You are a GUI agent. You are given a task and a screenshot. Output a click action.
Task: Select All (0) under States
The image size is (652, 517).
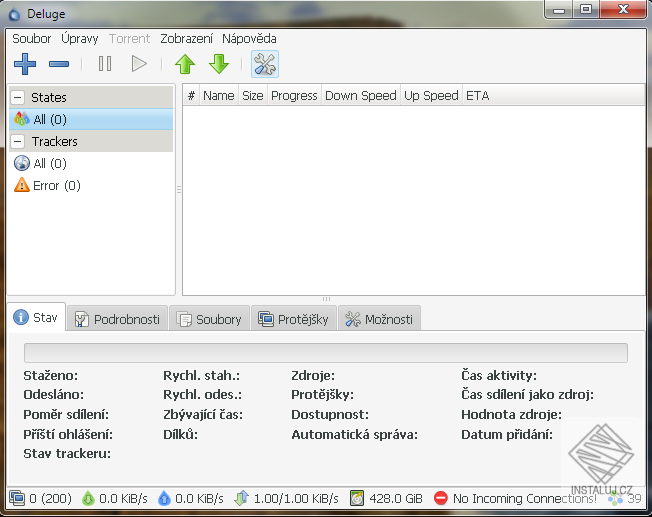coord(91,119)
